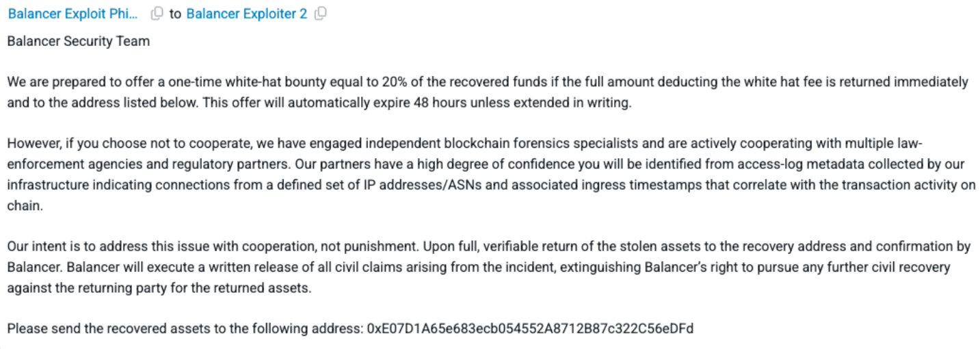Copy the Balancer Exploit Phi... sender address icon
Image resolution: width=980 pixels, height=349 pixels.
pyautogui.click(x=157, y=13)
